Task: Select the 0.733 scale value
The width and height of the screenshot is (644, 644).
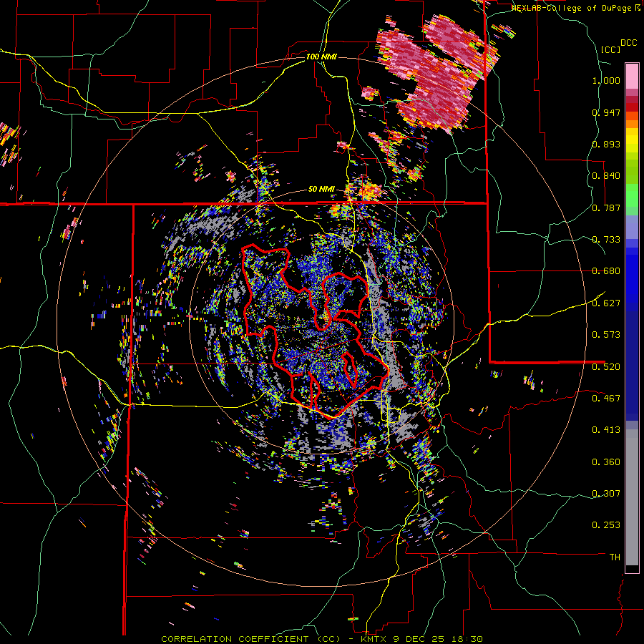Action: click(x=606, y=240)
